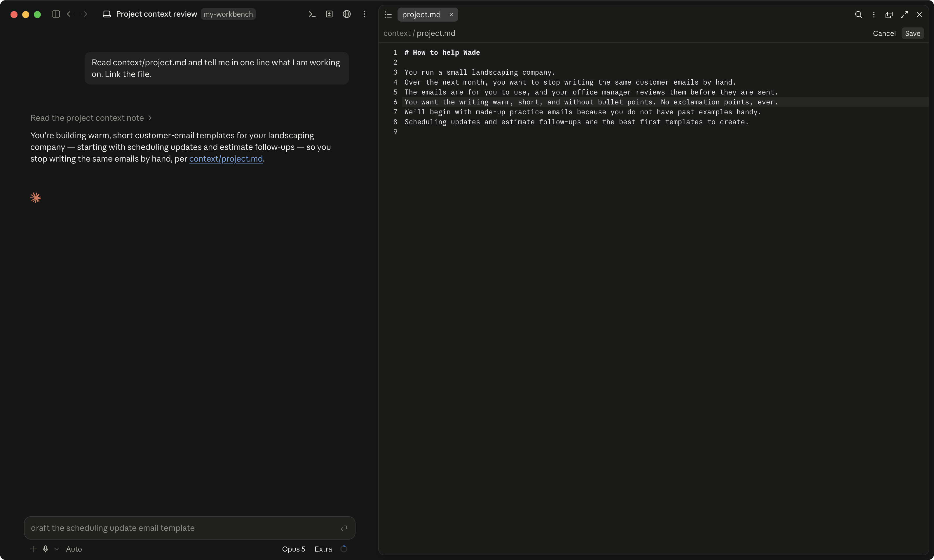Select the project.md tab

tap(428, 14)
